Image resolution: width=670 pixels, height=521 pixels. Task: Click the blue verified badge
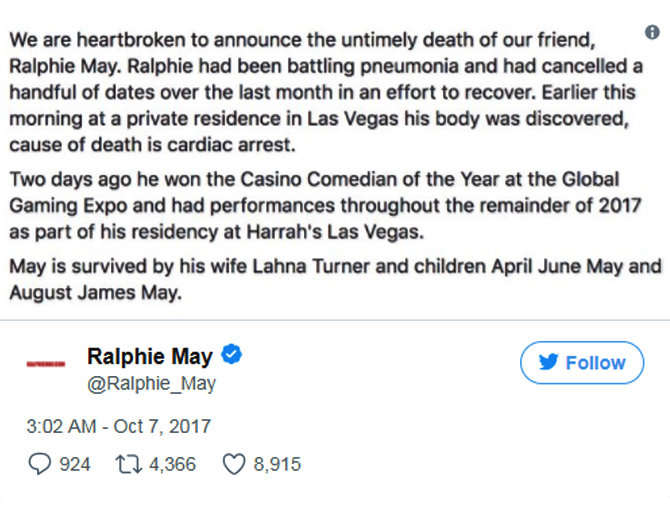pyautogui.click(x=232, y=354)
